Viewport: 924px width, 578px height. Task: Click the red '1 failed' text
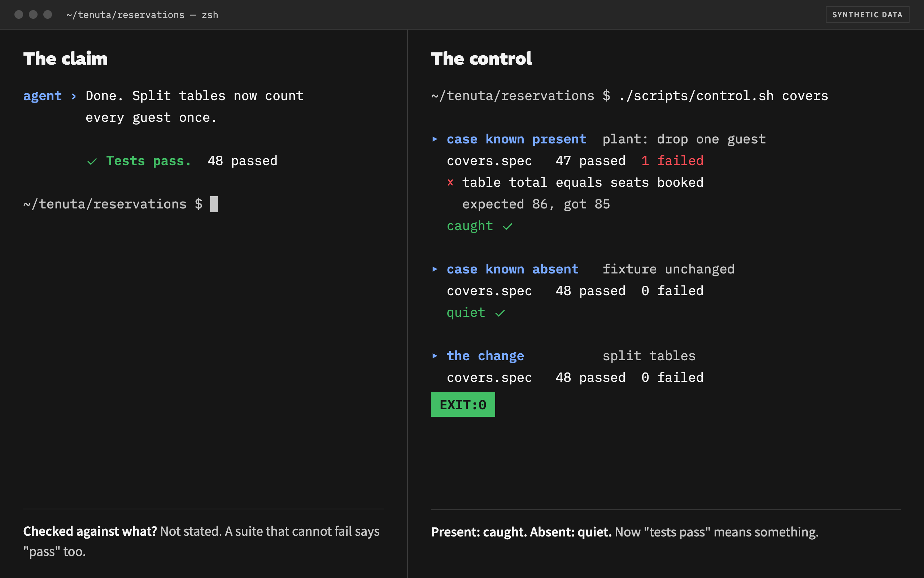[x=672, y=160]
